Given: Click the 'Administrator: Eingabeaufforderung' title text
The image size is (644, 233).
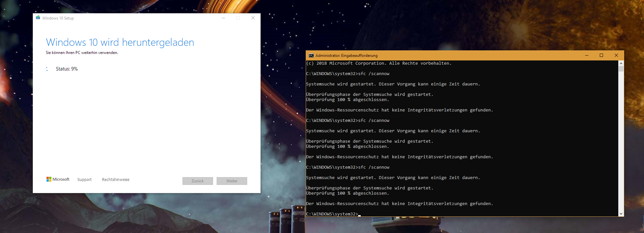Looking at the screenshot, I should (346, 56).
